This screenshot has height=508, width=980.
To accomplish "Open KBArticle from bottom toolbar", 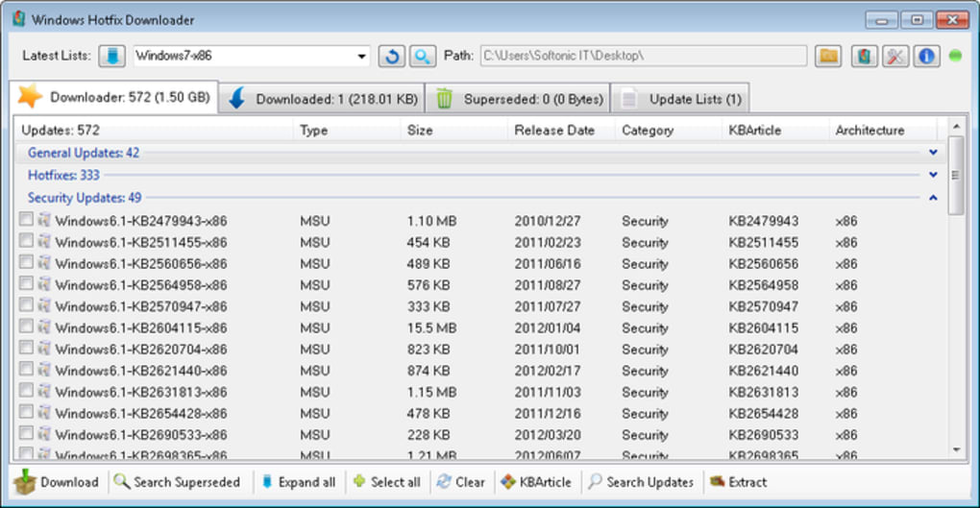I will click(536, 482).
